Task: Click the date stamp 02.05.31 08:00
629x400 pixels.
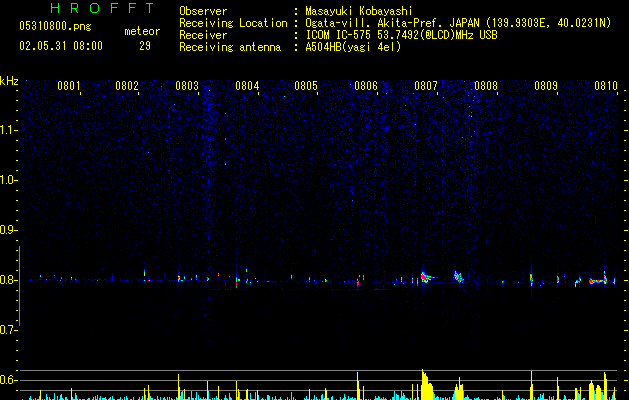Action: [x=61, y=46]
